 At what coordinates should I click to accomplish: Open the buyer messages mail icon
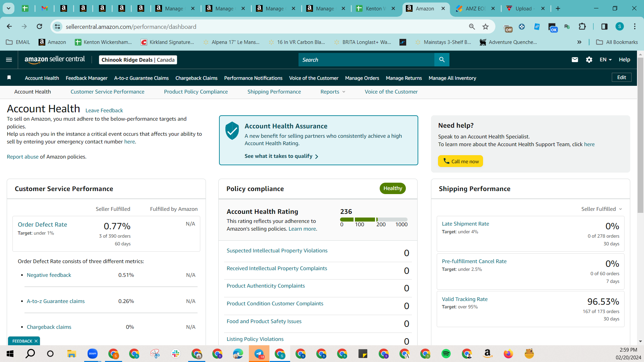(x=575, y=60)
